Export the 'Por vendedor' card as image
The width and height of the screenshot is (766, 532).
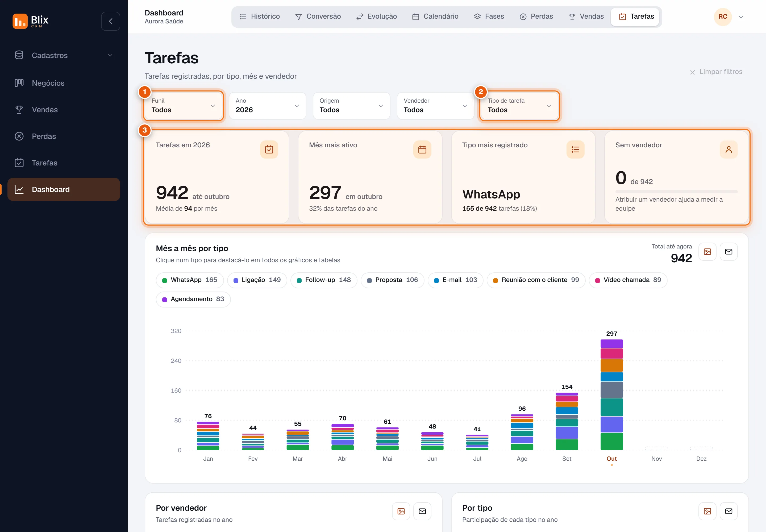[401, 511]
